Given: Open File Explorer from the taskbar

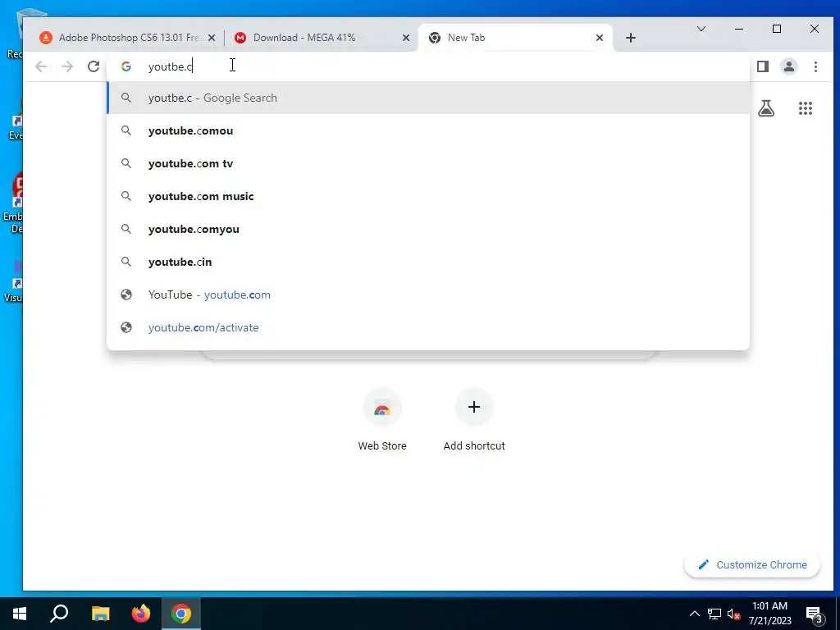Looking at the screenshot, I should pos(100,614).
